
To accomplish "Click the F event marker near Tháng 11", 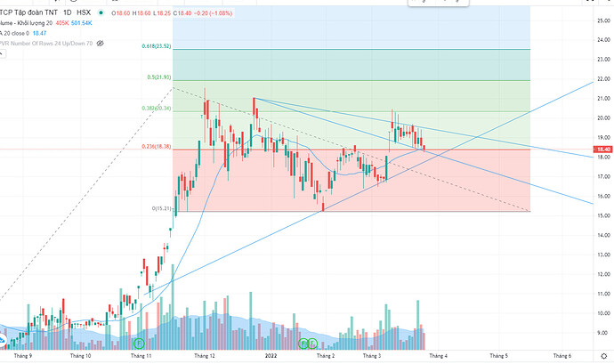I will pyautogui.click(x=139, y=344).
